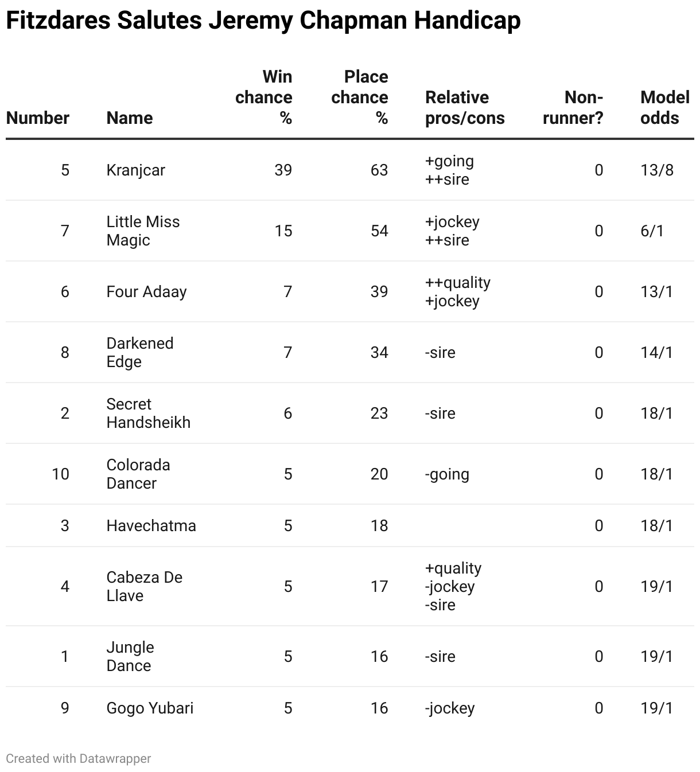Select the Place chance % header
Image resolution: width=700 pixels, height=772 pixels.
click(x=360, y=98)
